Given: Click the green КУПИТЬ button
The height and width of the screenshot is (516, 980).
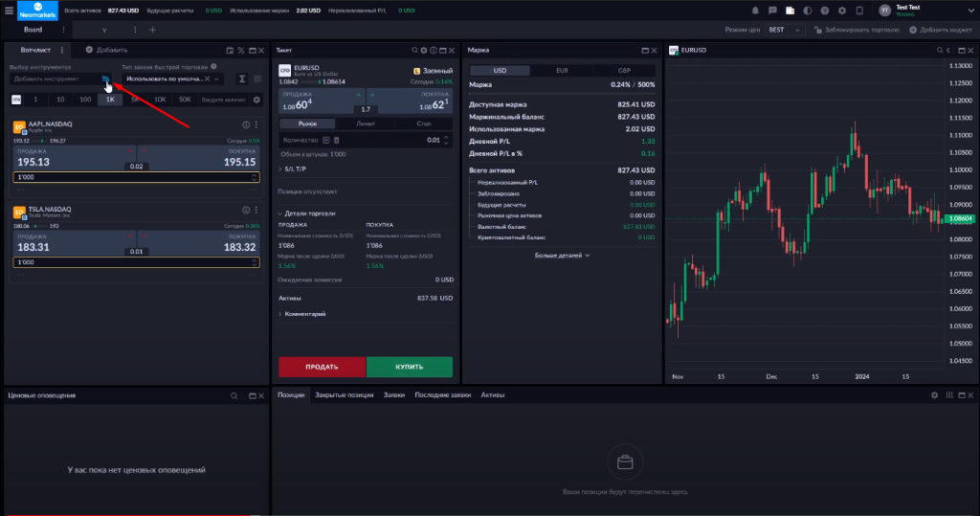Looking at the screenshot, I should click(x=410, y=368).
